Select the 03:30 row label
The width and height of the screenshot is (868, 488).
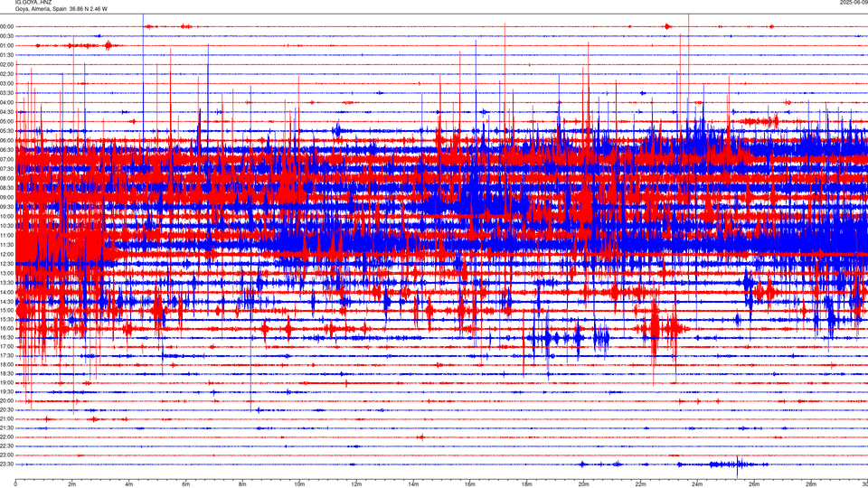pos(6,93)
